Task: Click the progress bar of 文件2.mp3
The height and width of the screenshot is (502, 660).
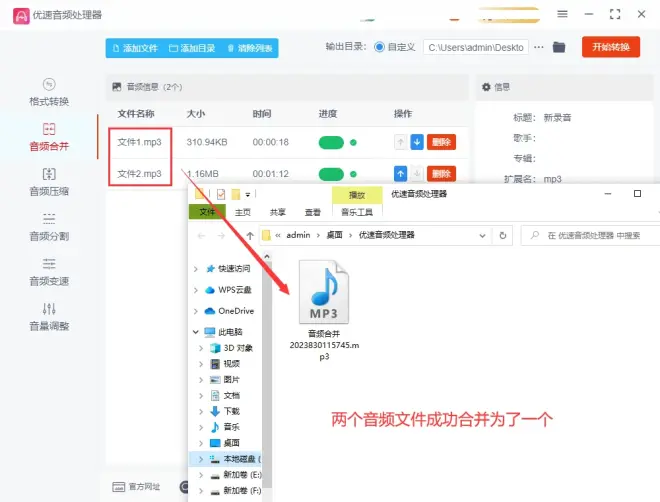Action: pos(331,174)
